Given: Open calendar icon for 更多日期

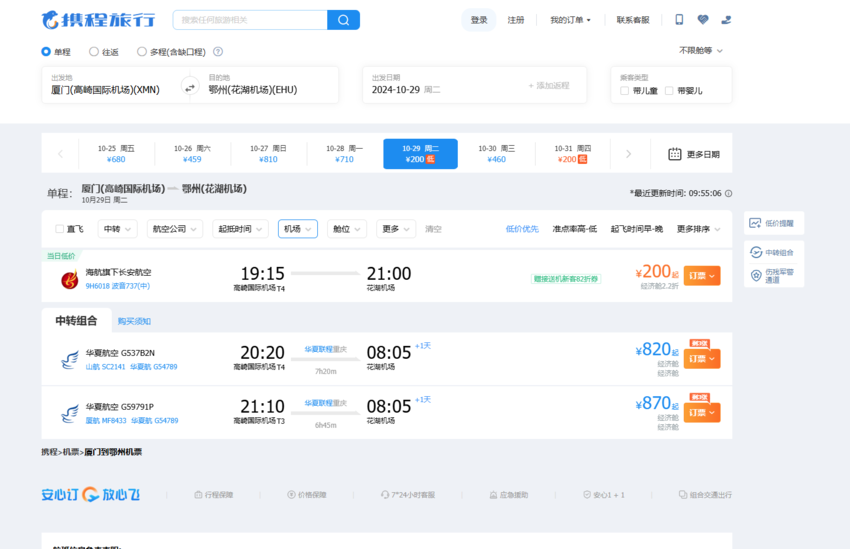Looking at the screenshot, I should [674, 154].
